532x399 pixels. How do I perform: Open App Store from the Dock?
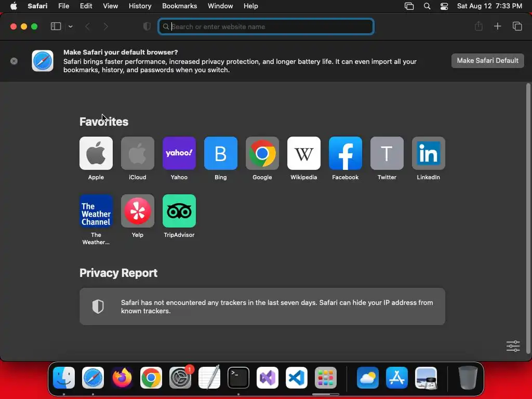pos(397,378)
